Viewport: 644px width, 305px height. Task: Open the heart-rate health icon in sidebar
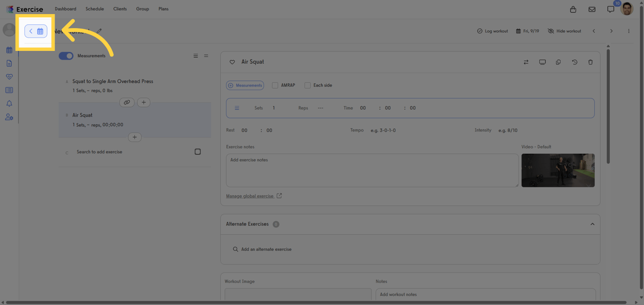coord(9,77)
